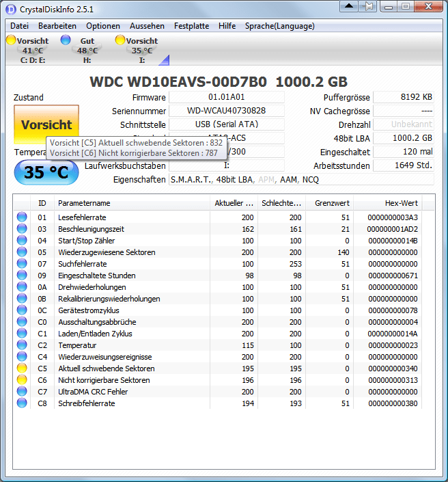Image resolution: width=448 pixels, height=482 pixels.
Task: Click the blue status icon for Temperatur row
Action: pyautogui.click(x=22, y=345)
